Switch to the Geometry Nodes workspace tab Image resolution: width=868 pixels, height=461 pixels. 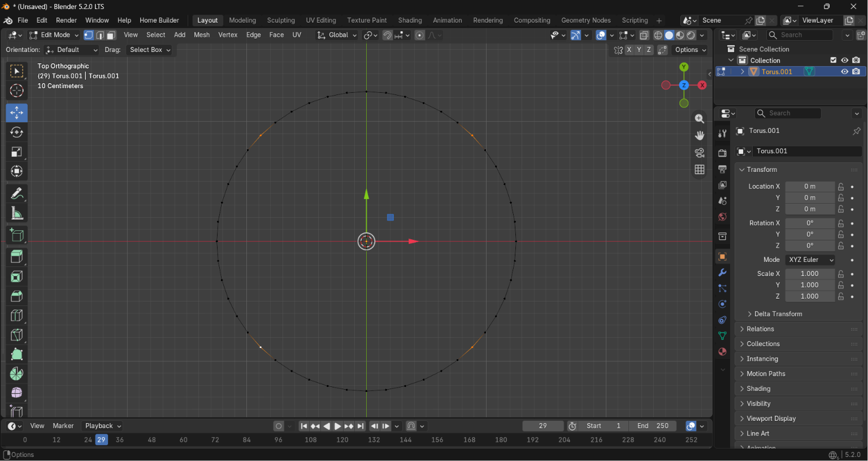[586, 20]
